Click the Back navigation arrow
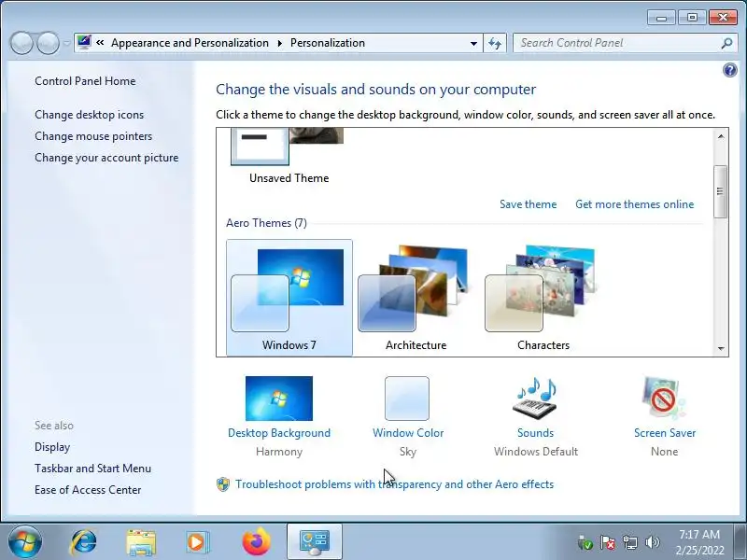The height and width of the screenshot is (560, 747). click(21, 43)
